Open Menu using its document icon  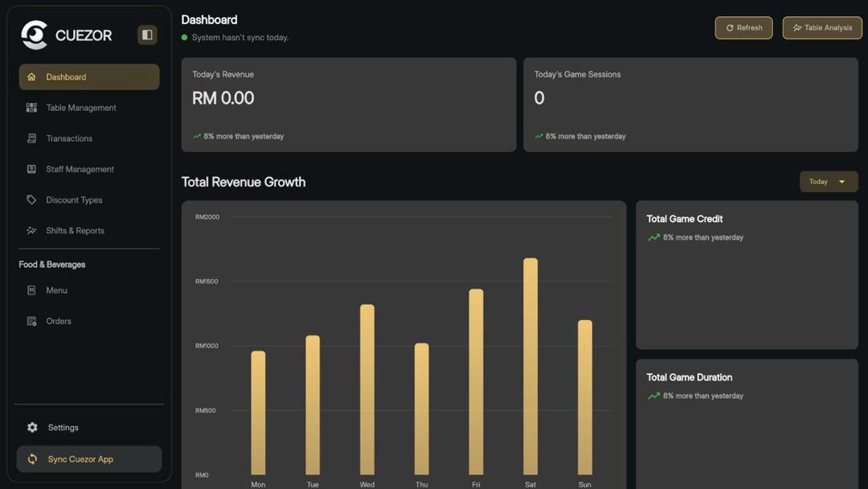(x=31, y=290)
